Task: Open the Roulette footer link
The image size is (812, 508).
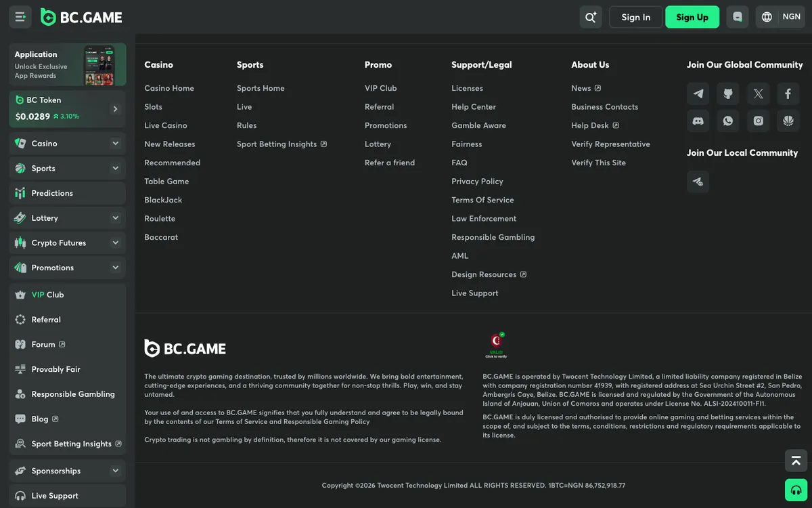Action: [160, 219]
